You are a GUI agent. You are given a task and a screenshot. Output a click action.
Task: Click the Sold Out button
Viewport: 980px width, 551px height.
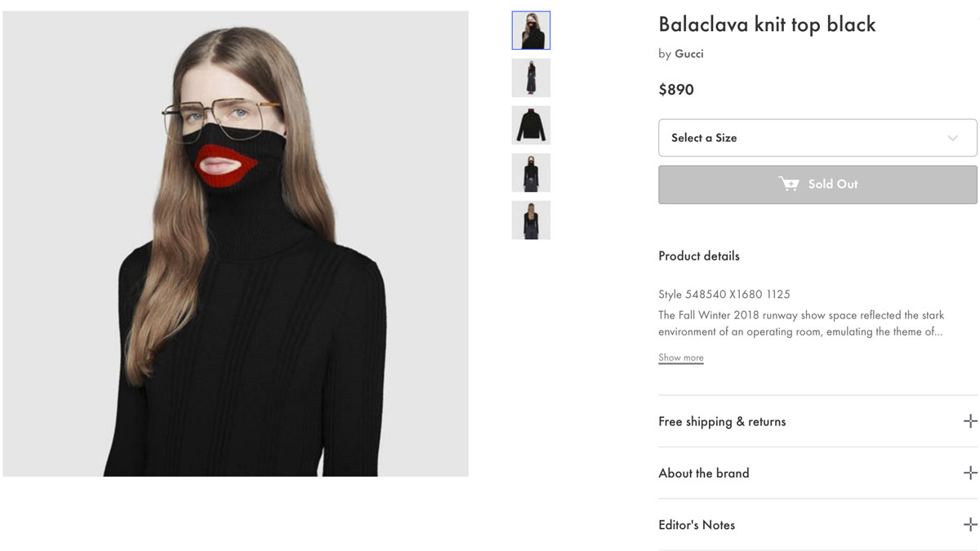click(x=817, y=184)
